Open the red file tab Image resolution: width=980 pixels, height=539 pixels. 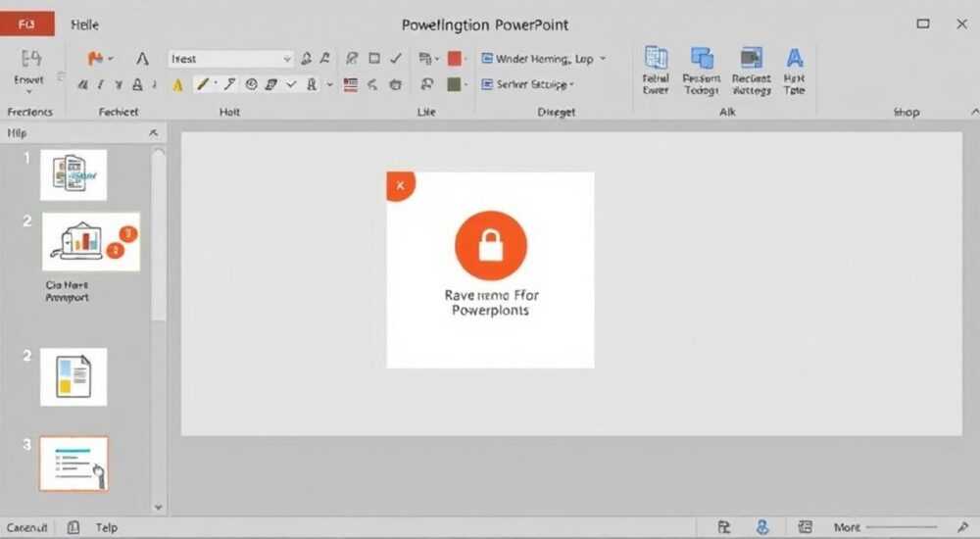pyautogui.click(x=26, y=24)
